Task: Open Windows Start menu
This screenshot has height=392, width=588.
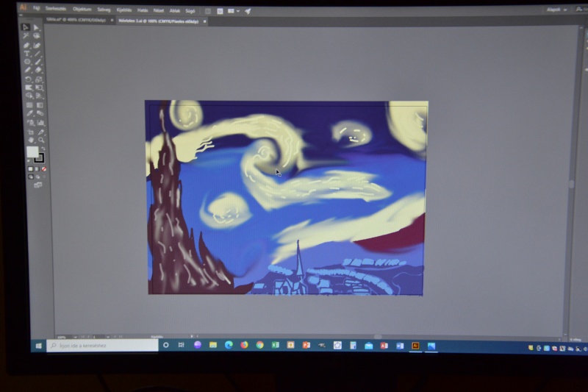Action: tap(38, 346)
